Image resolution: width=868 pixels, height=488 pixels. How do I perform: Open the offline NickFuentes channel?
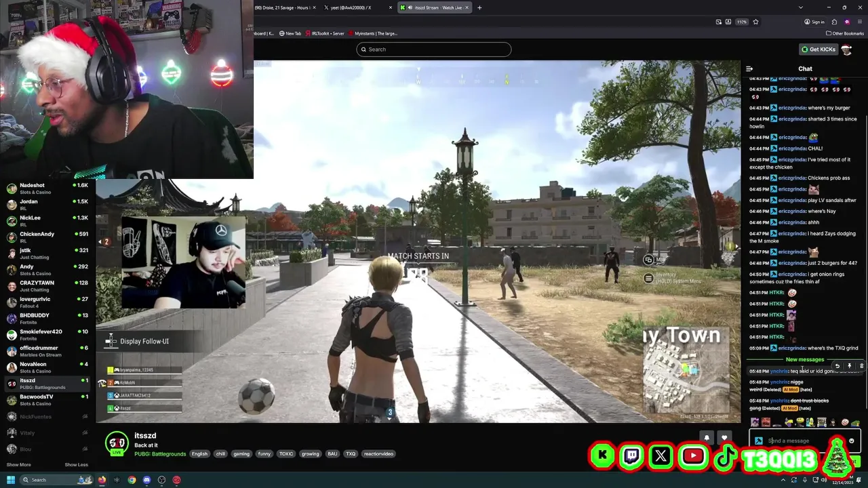(47, 416)
